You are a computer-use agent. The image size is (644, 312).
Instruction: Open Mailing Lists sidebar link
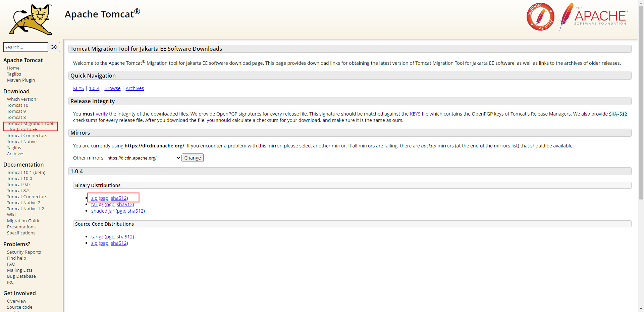(x=20, y=270)
